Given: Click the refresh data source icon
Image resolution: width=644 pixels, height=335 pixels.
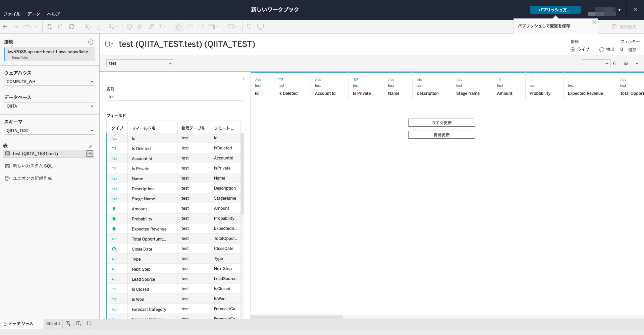Looking at the screenshot, I should point(71,27).
